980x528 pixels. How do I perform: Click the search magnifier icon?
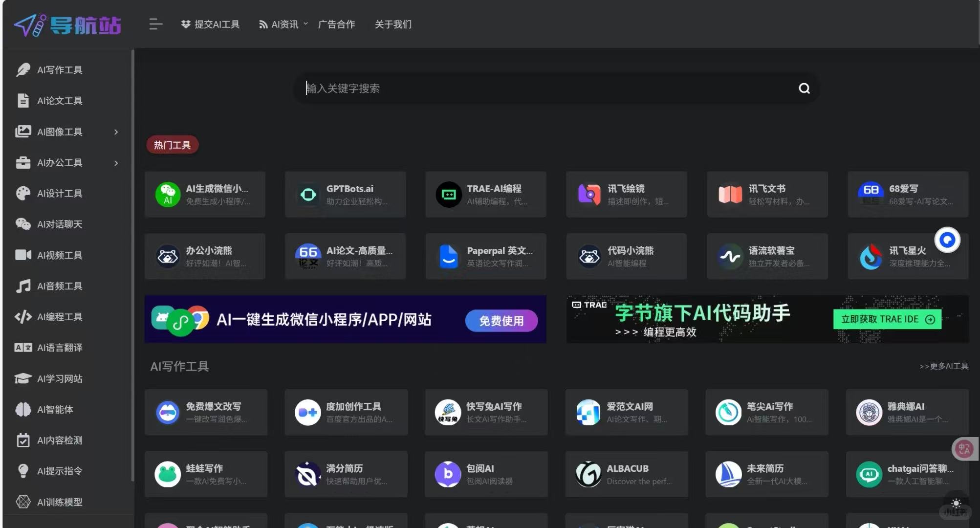click(804, 88)
